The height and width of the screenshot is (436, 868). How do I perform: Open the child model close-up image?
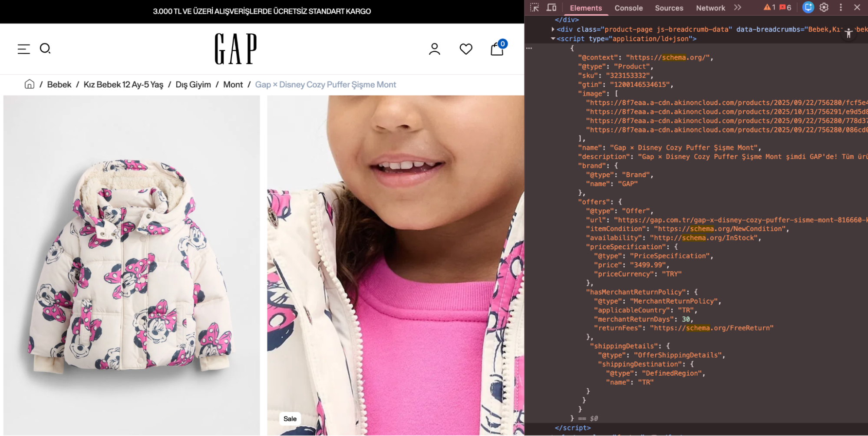396,265
